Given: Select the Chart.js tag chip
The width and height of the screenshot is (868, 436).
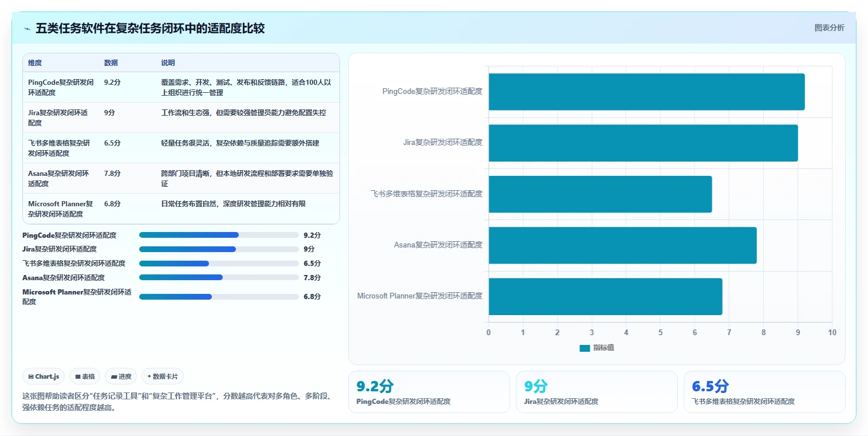Looking at the screenshot, I should pos(44,376).
